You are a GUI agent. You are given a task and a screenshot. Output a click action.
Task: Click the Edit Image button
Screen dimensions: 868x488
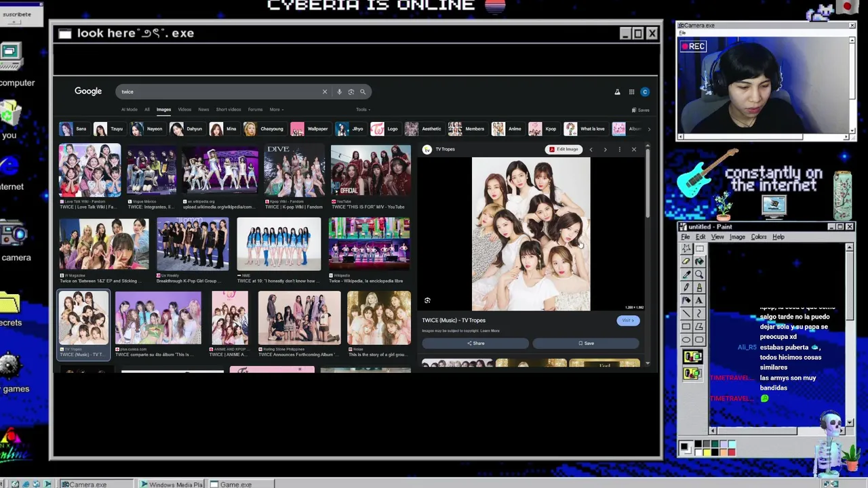(564, 149)
